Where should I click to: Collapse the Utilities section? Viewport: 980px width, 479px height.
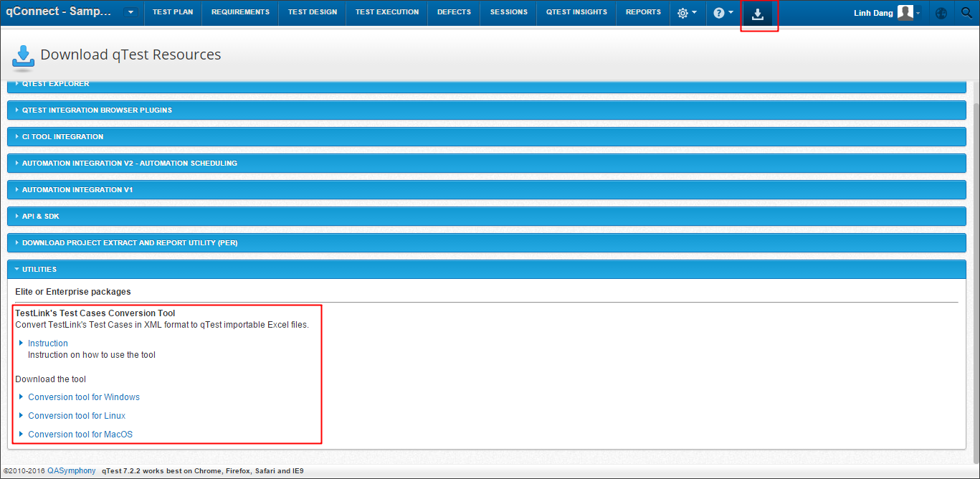(x=487, y=270)
